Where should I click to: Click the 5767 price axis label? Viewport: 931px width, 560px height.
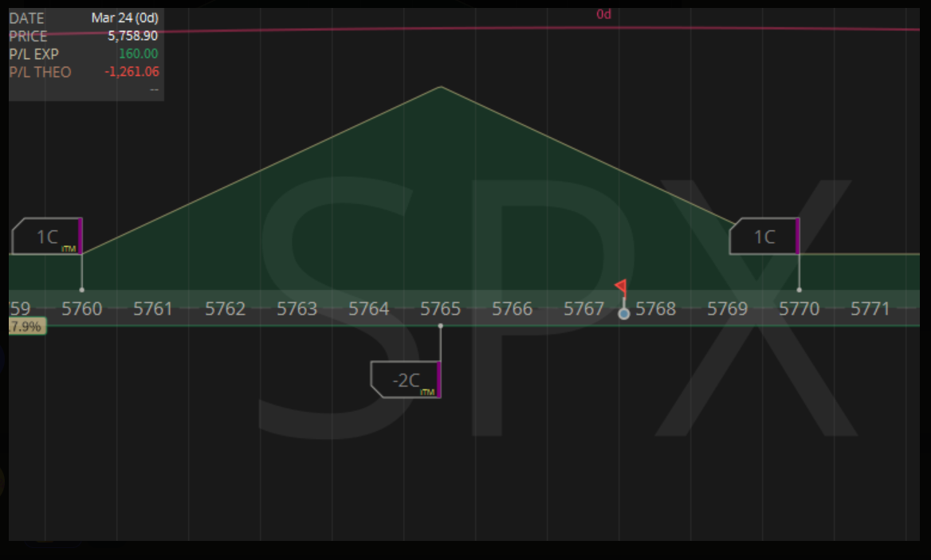coord(583,308)
